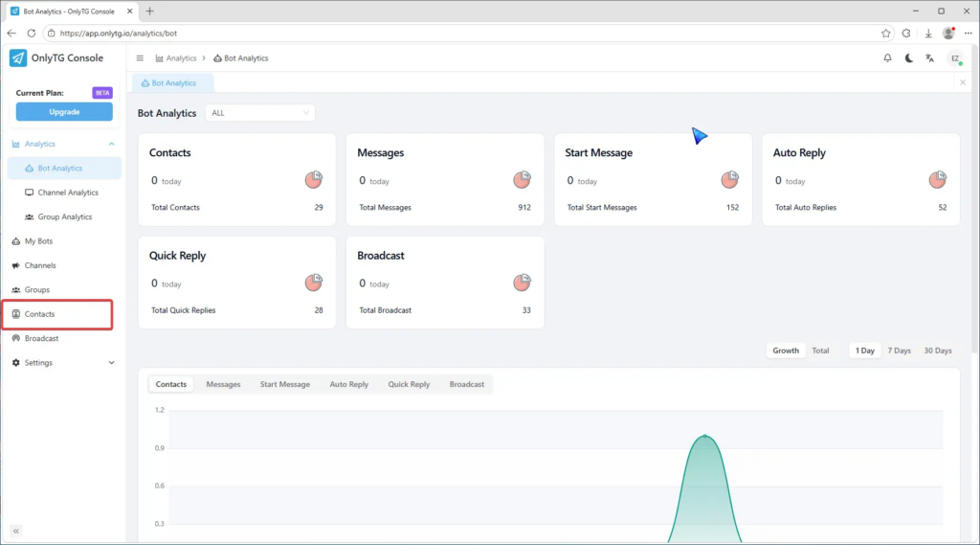Screen dimensions: 980x545
Task: Switch to Messages chart tab
Action: [223, 384]
